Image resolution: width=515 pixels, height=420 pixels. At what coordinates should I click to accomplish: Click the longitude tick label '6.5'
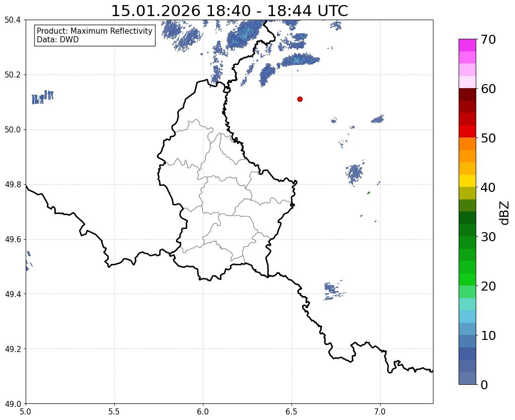point(291,411)
